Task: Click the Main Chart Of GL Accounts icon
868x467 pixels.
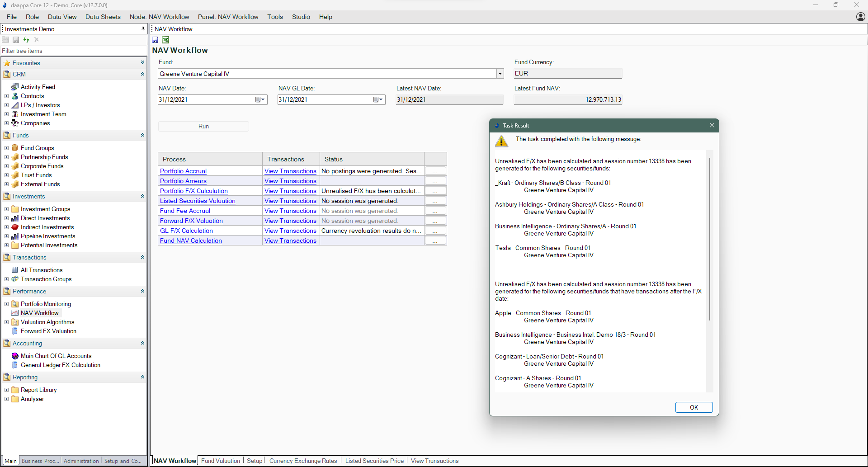Action: pos(15,356)
